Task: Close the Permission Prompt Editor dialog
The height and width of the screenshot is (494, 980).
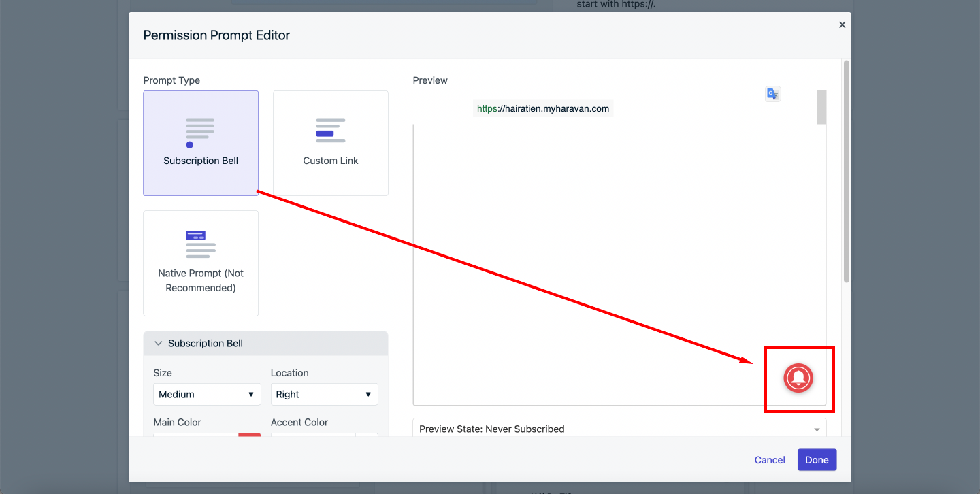Action: (x=842, y=24)
